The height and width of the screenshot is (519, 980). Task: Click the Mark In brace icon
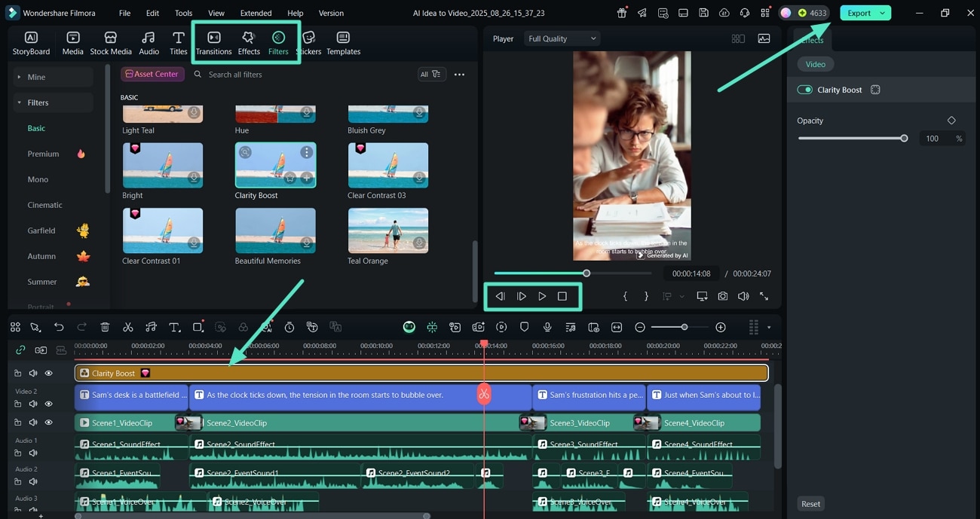[625, 296]
